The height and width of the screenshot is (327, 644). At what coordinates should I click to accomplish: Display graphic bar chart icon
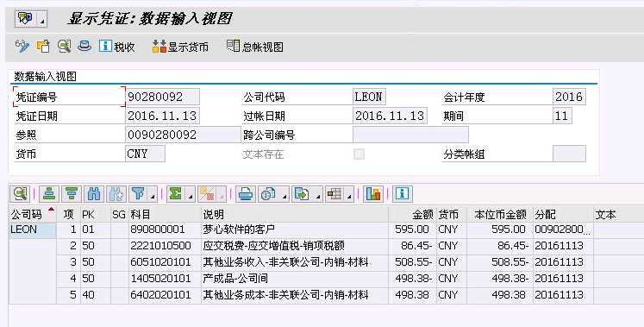click(373, 194)
